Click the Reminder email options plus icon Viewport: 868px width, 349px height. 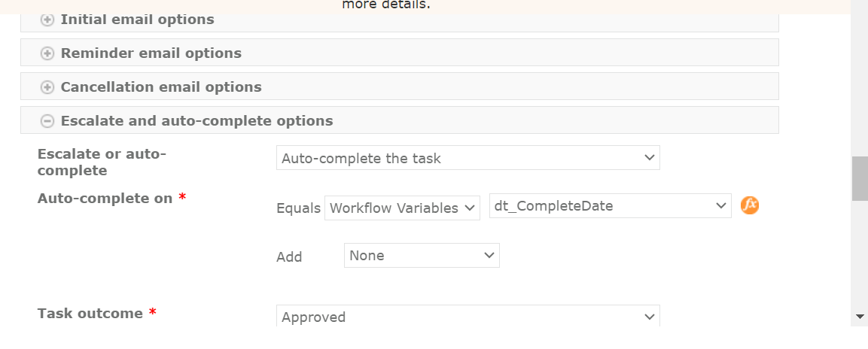(x=47, y=53)
